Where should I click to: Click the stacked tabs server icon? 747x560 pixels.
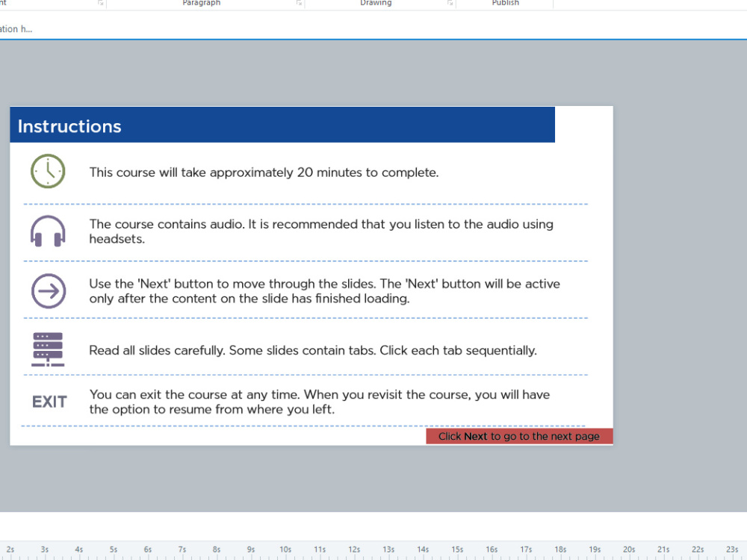click(x=48, y=349)
